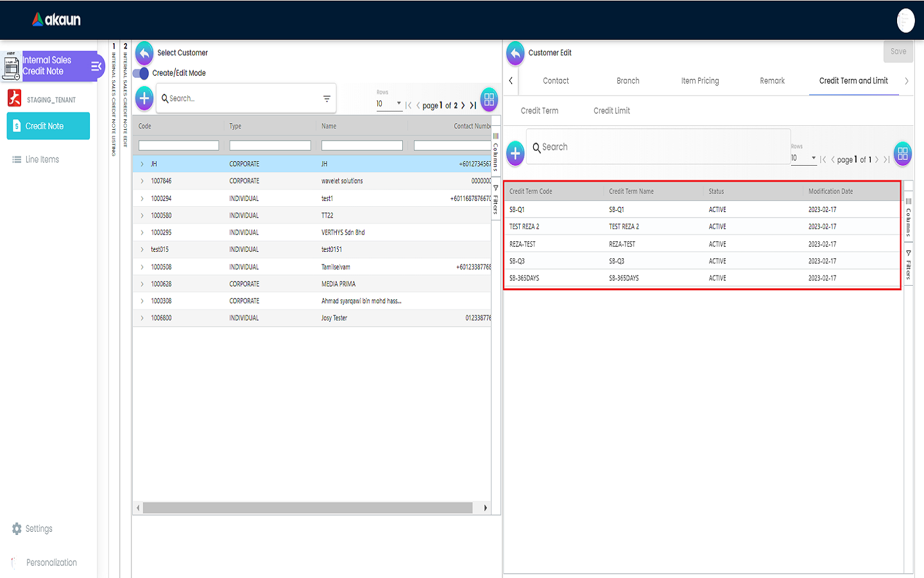This screenshot has width=924, height=578.
Task: Click the filter icon in the customer search bar
Action: [x=327, y=99]
